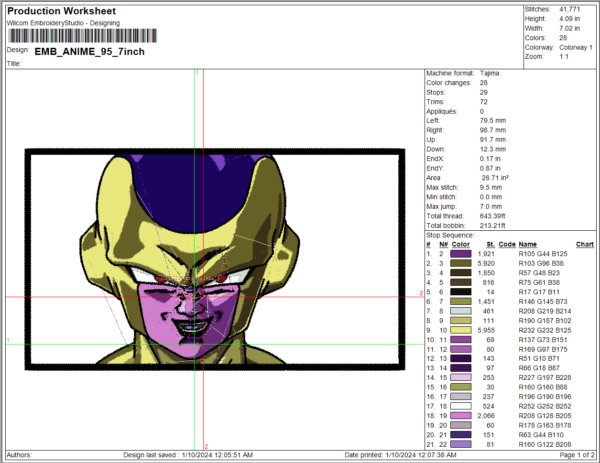Click the thread name R75 G61 B38

pyautogui.click(x=539, y=282)
